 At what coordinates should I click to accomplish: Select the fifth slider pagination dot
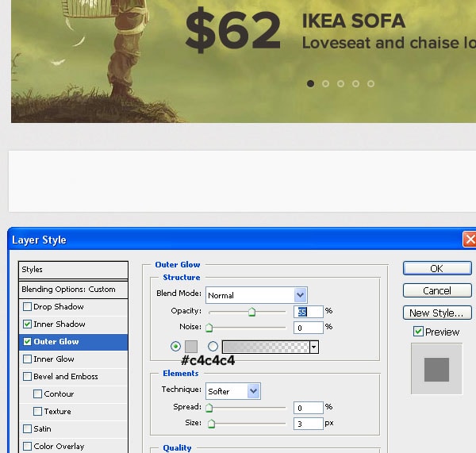coord(370,83)
